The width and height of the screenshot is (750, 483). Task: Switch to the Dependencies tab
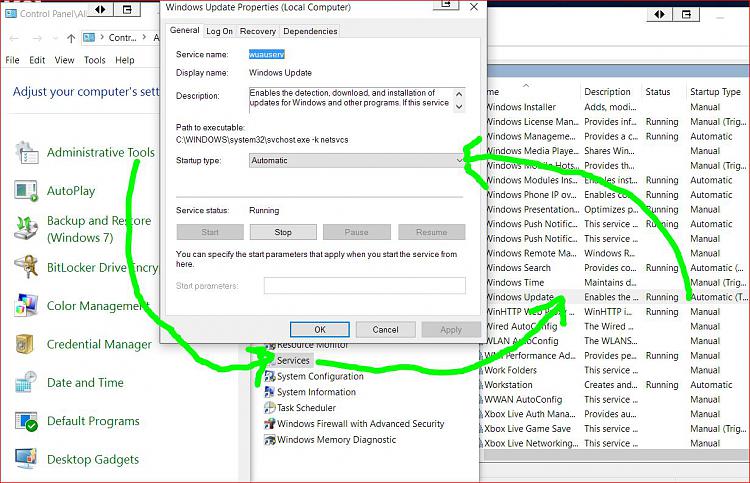click(x=310, y=31)
